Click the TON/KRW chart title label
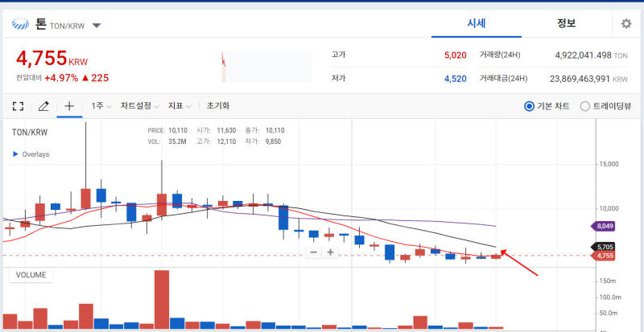This screenshot has width=644, height=332. click(x=30, y=132)
